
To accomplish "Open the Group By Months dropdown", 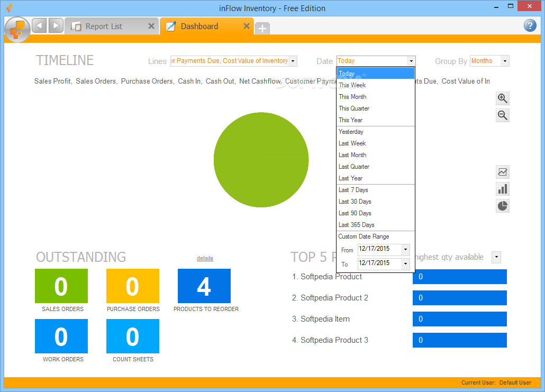I will click(505, 61).
